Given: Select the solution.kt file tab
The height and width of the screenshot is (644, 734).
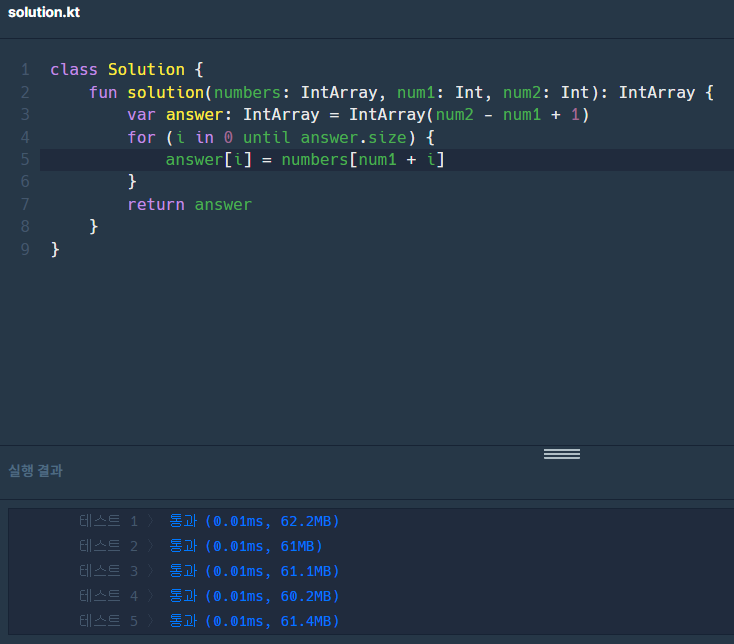Looking at the screenshot, I should click(44, 12).
